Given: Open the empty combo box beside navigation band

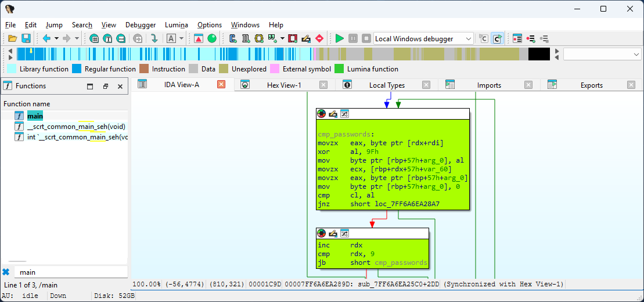Looking at the screenshot, I should coord(635,54).
